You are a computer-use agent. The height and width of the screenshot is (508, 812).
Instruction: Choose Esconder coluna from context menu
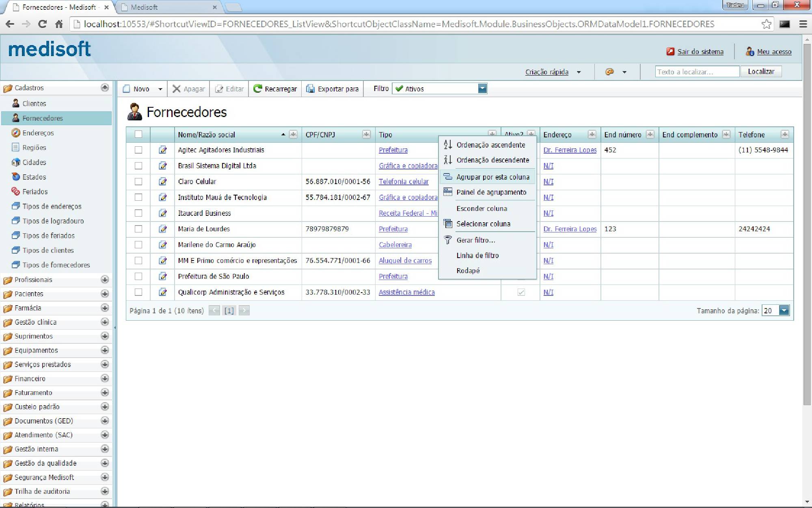(x=482, y=208)
